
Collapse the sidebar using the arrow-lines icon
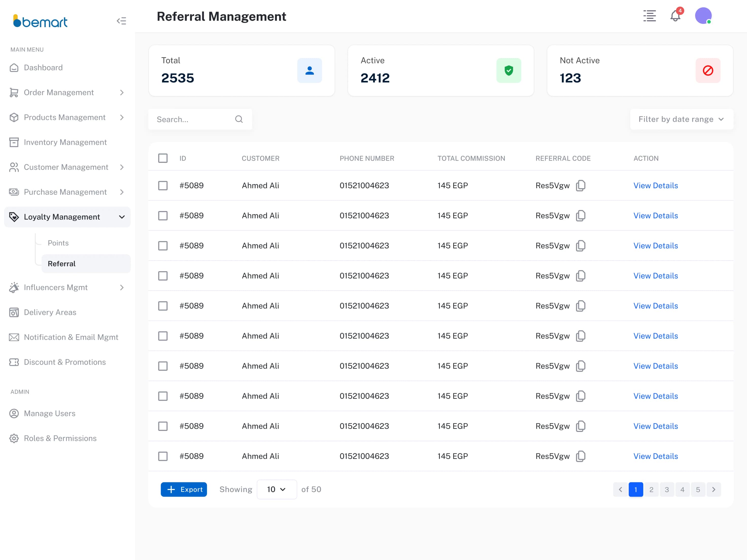point(121,21)
